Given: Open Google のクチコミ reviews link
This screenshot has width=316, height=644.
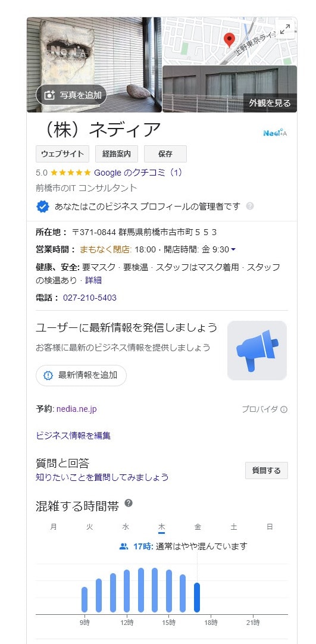Looking at the screenshot, I should point(138,173).
